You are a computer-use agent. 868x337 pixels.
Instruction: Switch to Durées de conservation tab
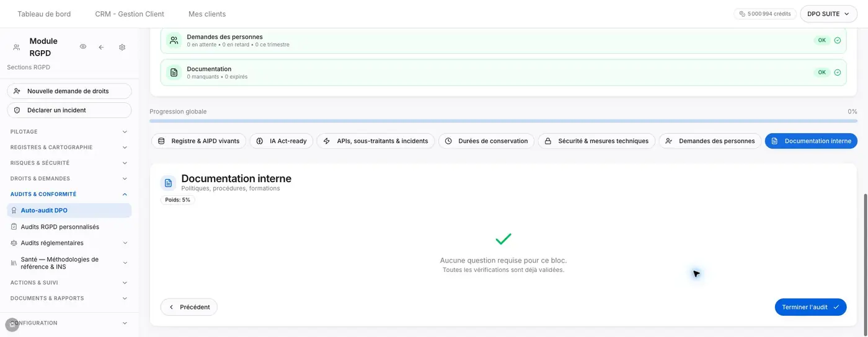pos(487,141)
